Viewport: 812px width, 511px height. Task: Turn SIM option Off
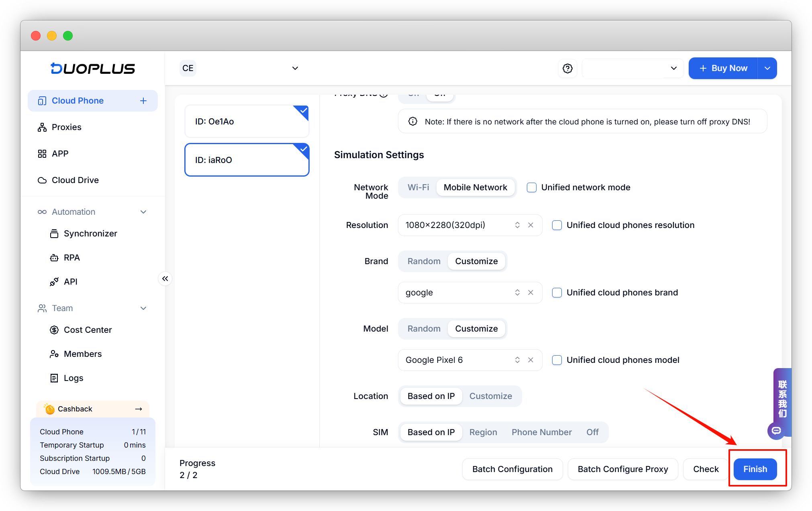[592, 432]
